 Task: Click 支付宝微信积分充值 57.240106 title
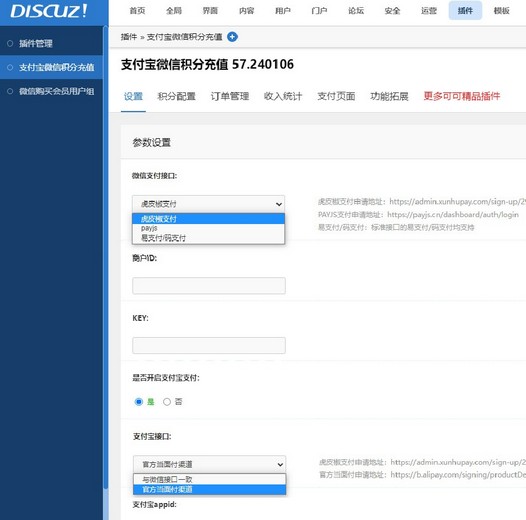click(207, 64)
